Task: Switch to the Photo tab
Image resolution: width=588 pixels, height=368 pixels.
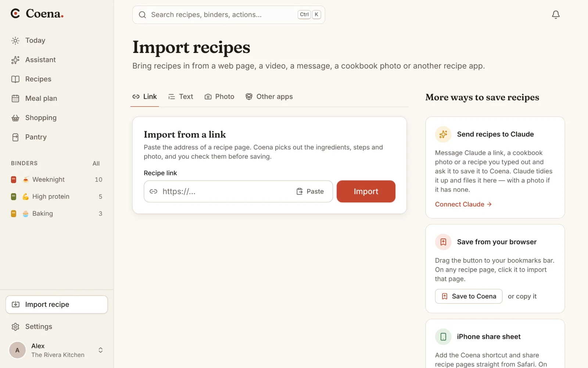Action: point(219,96)
